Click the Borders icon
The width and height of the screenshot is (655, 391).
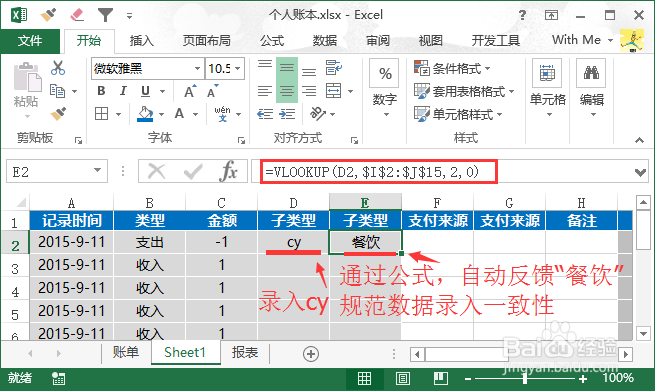pyautogui.click(x=102, y=113)
